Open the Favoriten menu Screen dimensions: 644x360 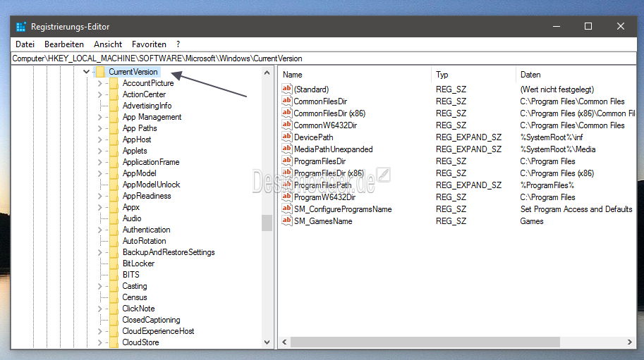(149, 44)
